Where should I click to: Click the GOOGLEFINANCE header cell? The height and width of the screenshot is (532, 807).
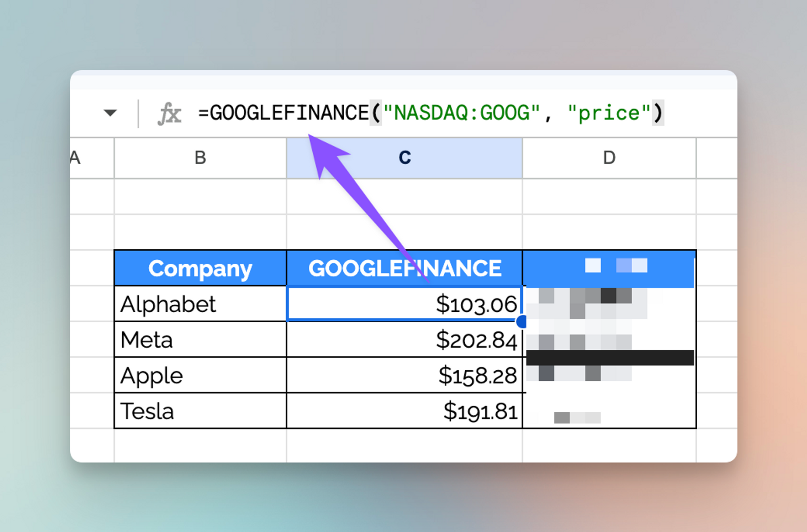[x=404, y=268]
